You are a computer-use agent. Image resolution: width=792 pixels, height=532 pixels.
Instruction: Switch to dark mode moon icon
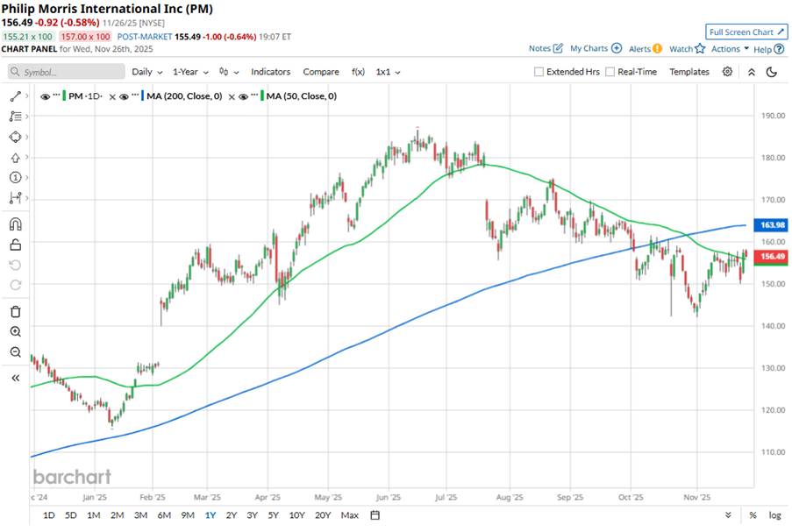pyautogui.click(x=772, y=72)
